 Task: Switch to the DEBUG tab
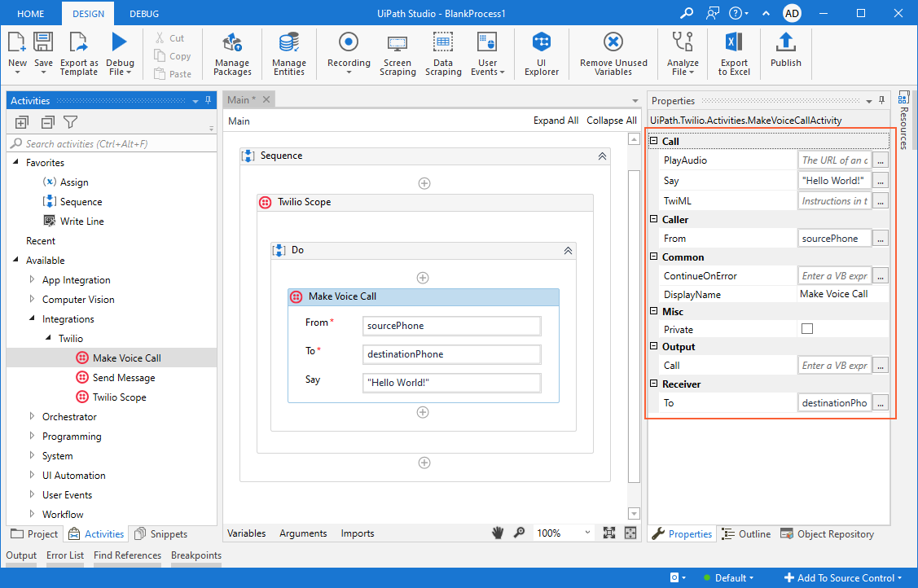(x=144, y=14)
